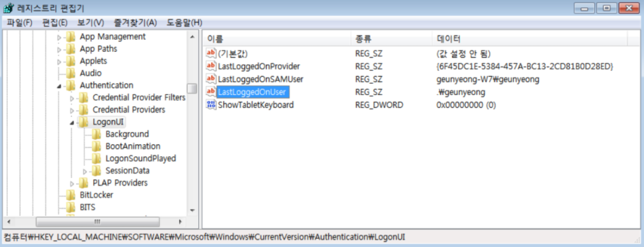
Task: Select the Background subkey
Action: 127,134
